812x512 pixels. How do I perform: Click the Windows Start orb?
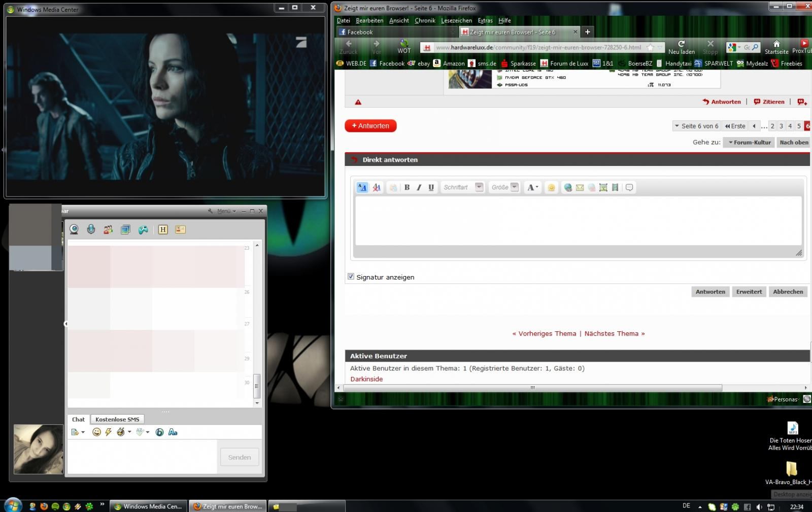click(x=12, y=505)
